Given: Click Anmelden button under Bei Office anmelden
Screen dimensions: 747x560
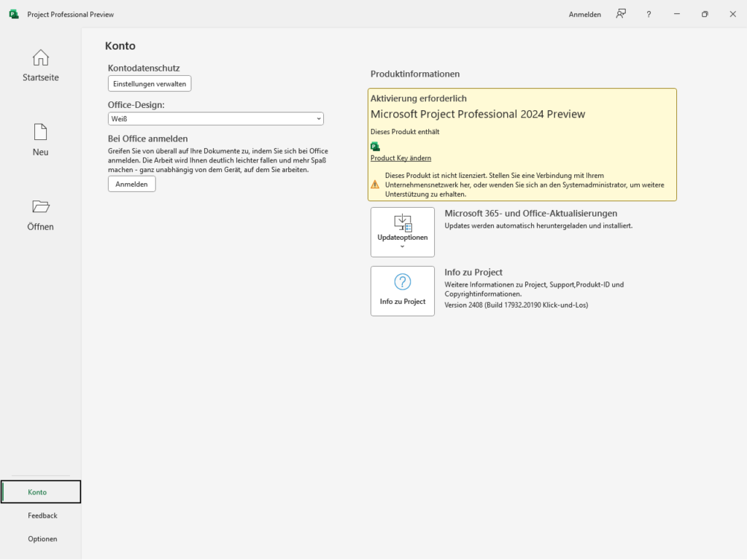Looking at the screenshot, I should (131, 184).
